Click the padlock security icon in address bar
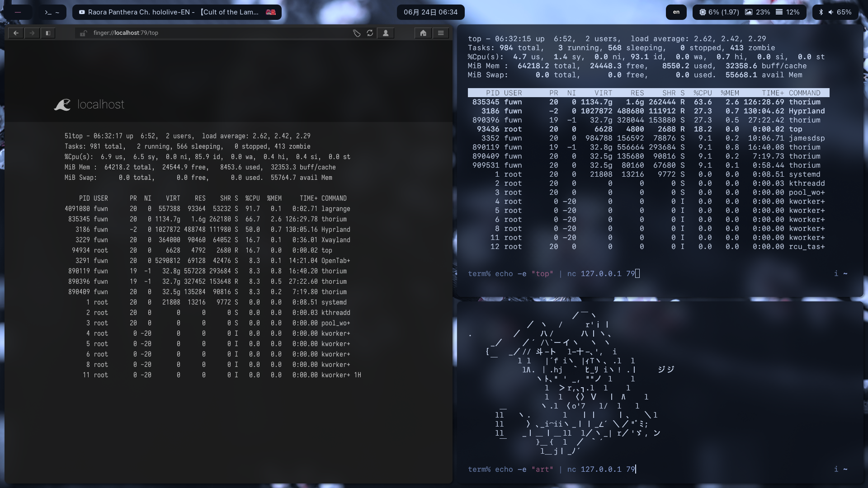 [84, 33]
